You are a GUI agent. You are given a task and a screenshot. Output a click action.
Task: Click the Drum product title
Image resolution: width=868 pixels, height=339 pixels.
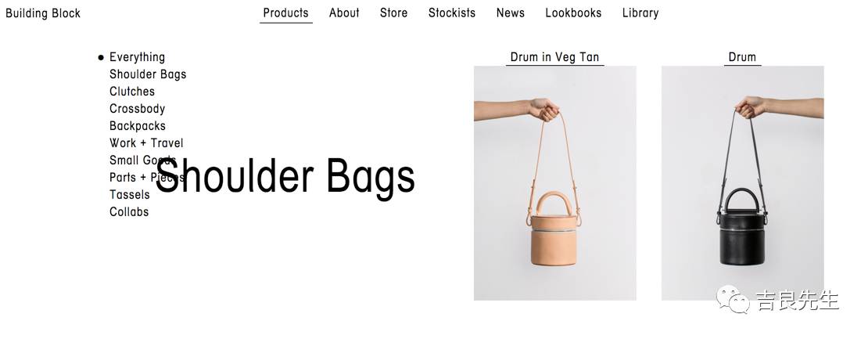(742, 57)
